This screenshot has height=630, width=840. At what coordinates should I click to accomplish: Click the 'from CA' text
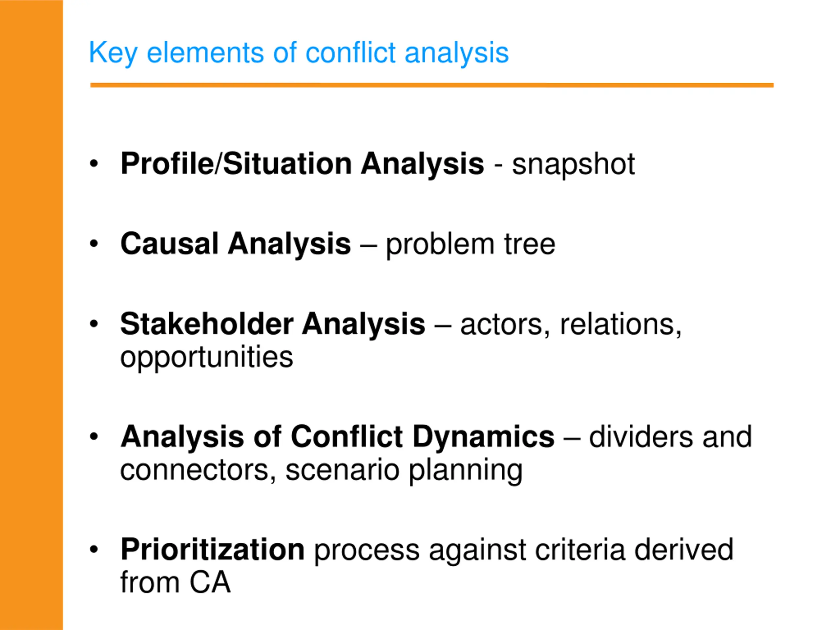(176, 582)
